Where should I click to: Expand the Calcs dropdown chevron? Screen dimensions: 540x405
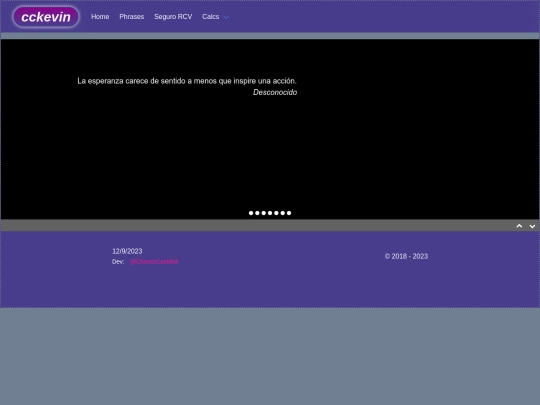pyautogui.click(x=226, y=17)
